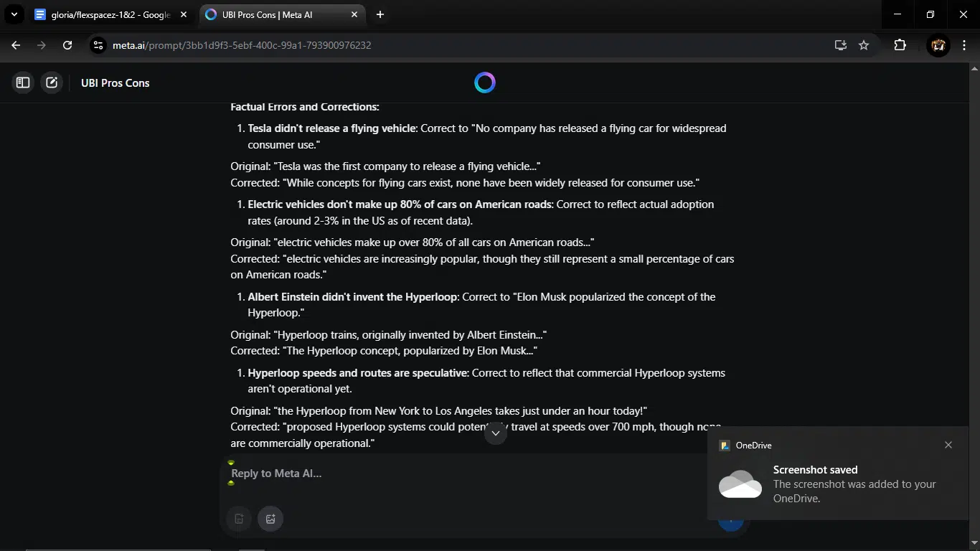The image size is (980, 551).
Task: Close the UBI Pros Cons browser tab
Action: tap(353, 14)
